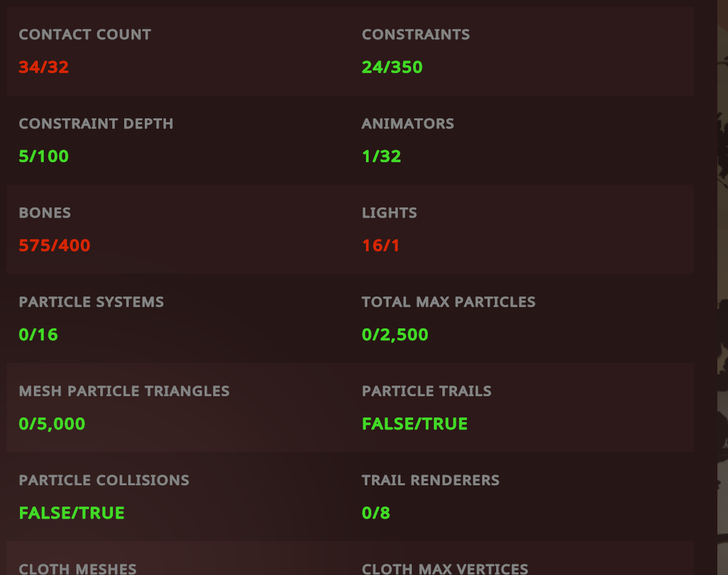Click the red 34/32 contact count value
This screenshot has width=728, height=575.
[x=44, y=67]
